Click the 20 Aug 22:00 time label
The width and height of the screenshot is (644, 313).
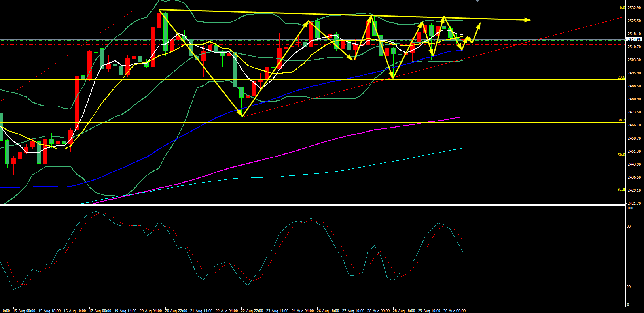tap(176, 311)
